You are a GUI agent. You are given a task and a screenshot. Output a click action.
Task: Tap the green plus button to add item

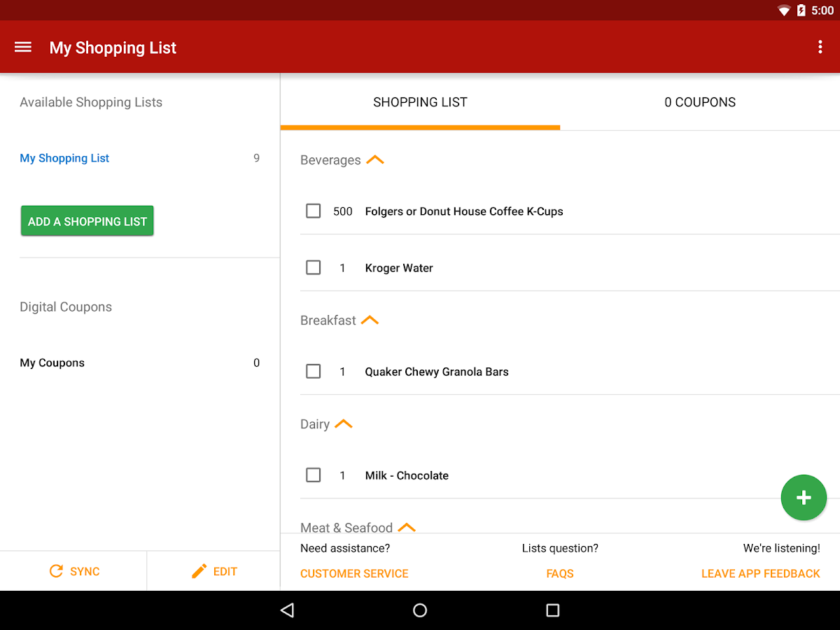tap(804, 498)
